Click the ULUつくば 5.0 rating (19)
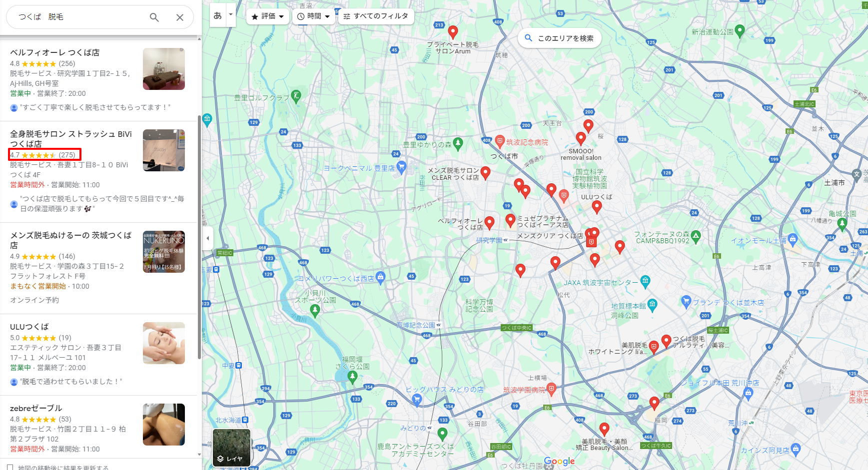Viewport: 868px width, 470px height. [40, 338]
